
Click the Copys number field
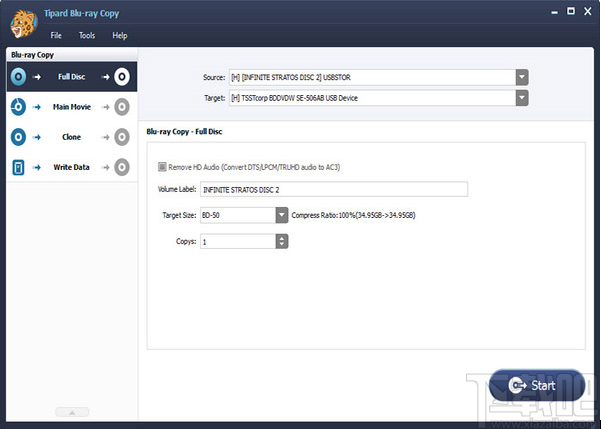238,242
